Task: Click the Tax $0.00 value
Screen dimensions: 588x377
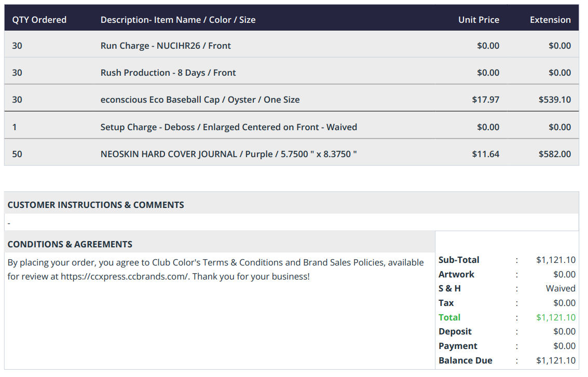Action: pyautogui.click(x=564, y=303)
